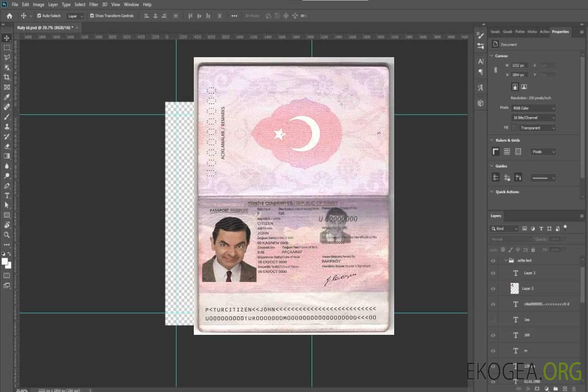Hide Layer 3 using its eye icon
The height and width of the screenshot is (392, 588).
493,289
